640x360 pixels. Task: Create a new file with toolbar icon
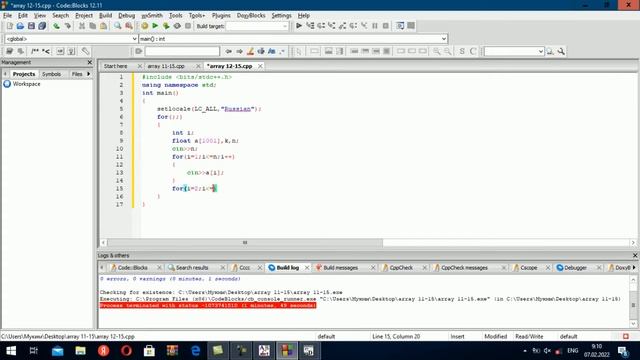[x=9, y=26]
